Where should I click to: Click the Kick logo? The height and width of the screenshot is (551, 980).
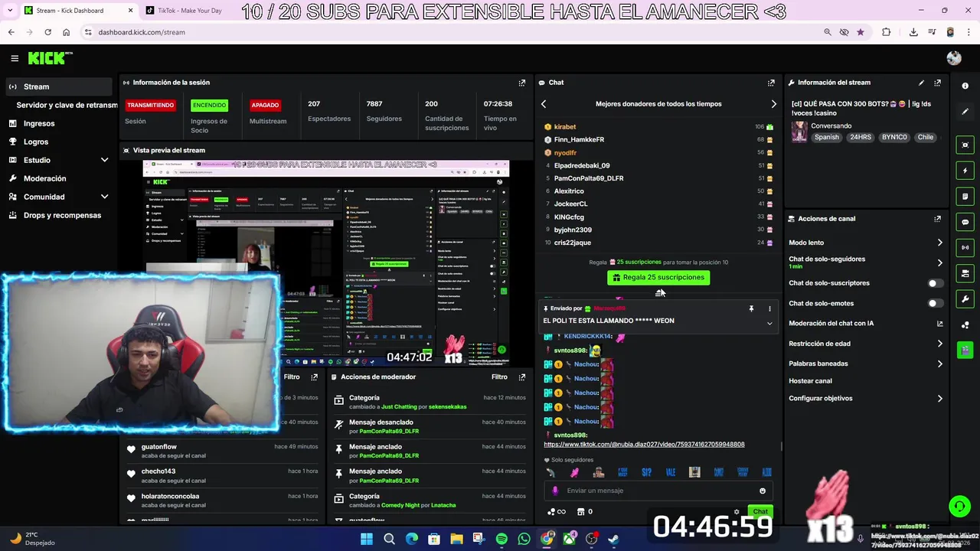click(51, 58)
